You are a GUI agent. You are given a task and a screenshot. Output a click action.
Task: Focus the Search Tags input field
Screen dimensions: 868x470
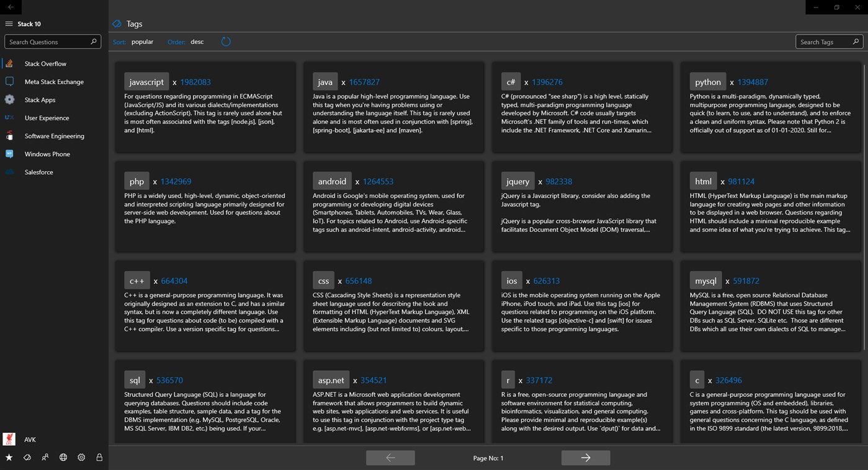click(830, 42)
